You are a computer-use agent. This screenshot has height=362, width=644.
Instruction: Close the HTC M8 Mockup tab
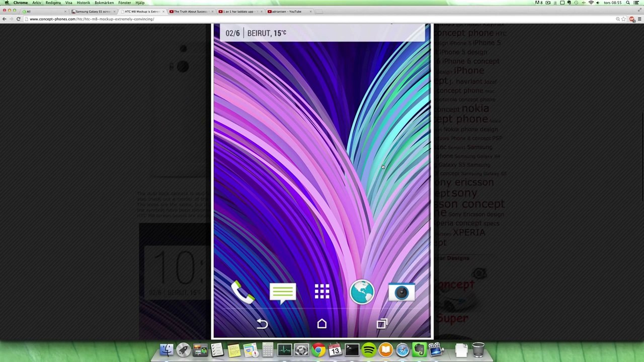163,11
